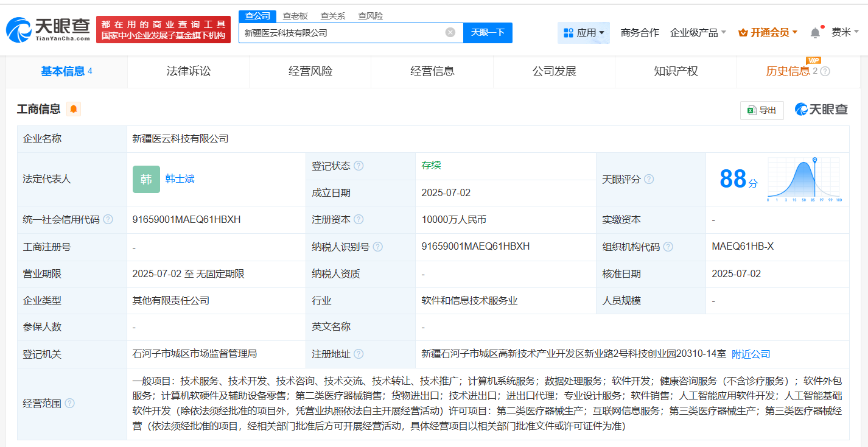Click help icon next to 历史信息 tab
This screenshot has height=447, width=868.
(825, 72)
